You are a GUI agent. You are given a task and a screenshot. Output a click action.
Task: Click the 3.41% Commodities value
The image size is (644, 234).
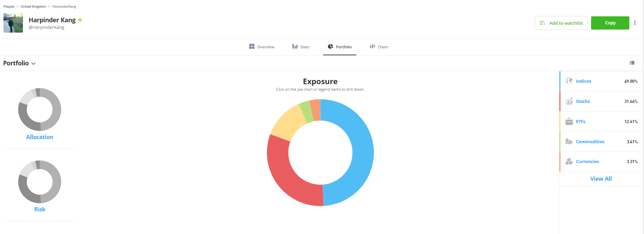point(632,142)
